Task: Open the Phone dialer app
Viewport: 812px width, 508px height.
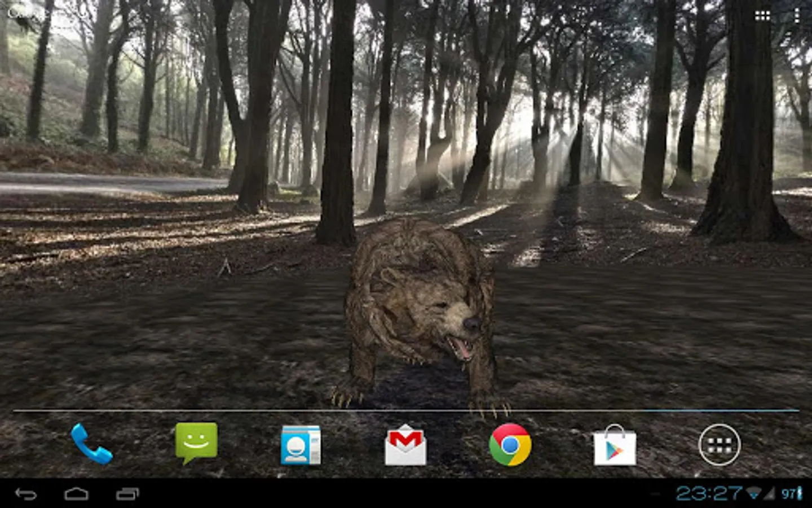Action: pos(91,444)
